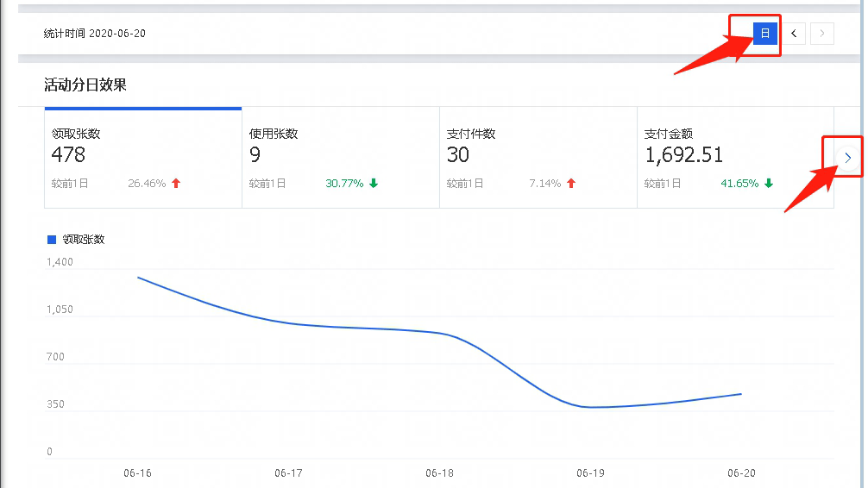The image size is (868, 488).
Task: Click the green down arrow beside 41.65%
Action: [769, 184]
